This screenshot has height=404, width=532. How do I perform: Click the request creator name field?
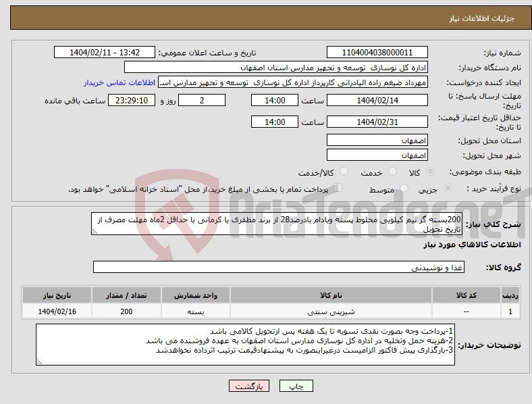click(x=293, y=82)
